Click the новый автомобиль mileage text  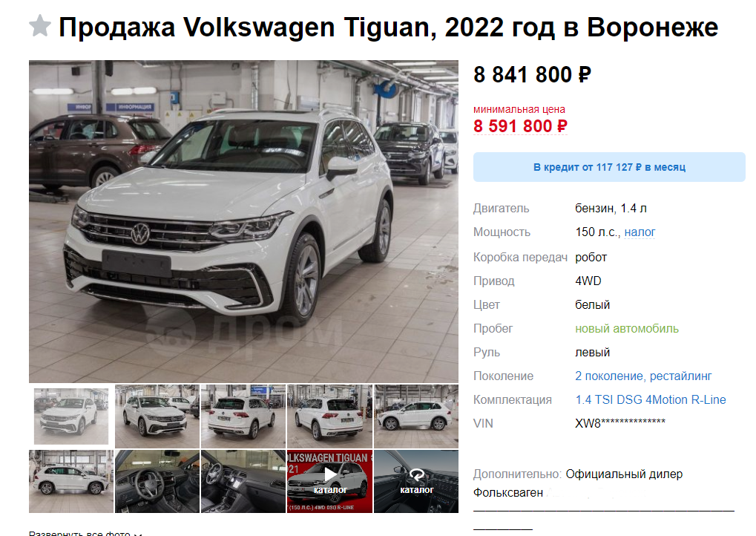[x=627, y=329]
